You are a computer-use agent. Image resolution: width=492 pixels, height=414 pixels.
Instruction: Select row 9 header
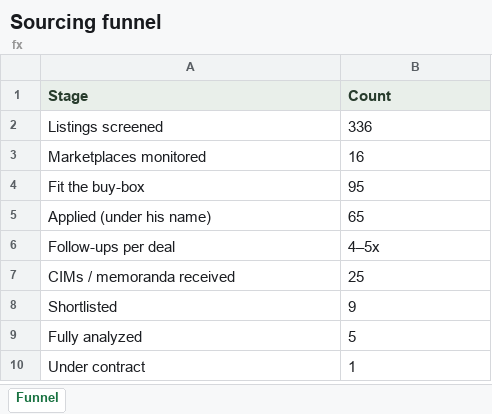(x=20, y=336)
